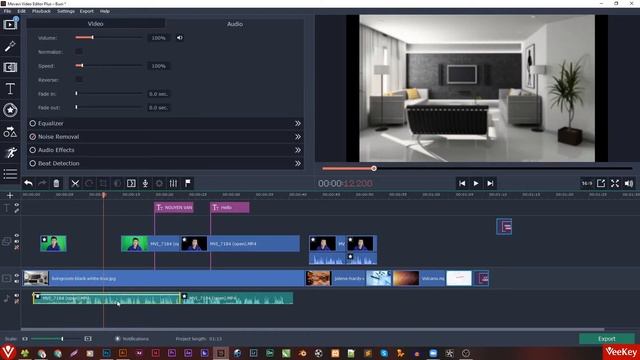This screenshot has height=360, width=640.
Task: Select the Hello title clip on timeline
Action: point(230,207)
